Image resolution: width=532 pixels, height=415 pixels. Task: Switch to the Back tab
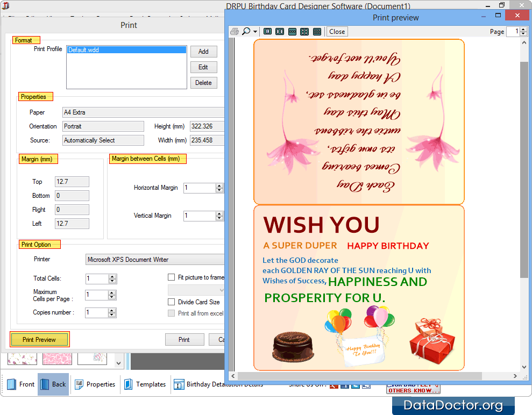53,384
